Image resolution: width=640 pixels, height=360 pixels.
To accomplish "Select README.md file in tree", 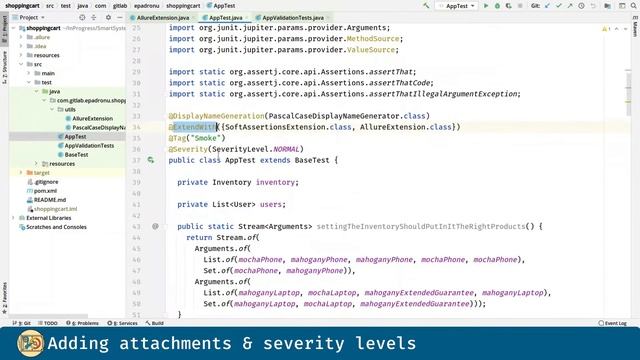I will point(49,200).
